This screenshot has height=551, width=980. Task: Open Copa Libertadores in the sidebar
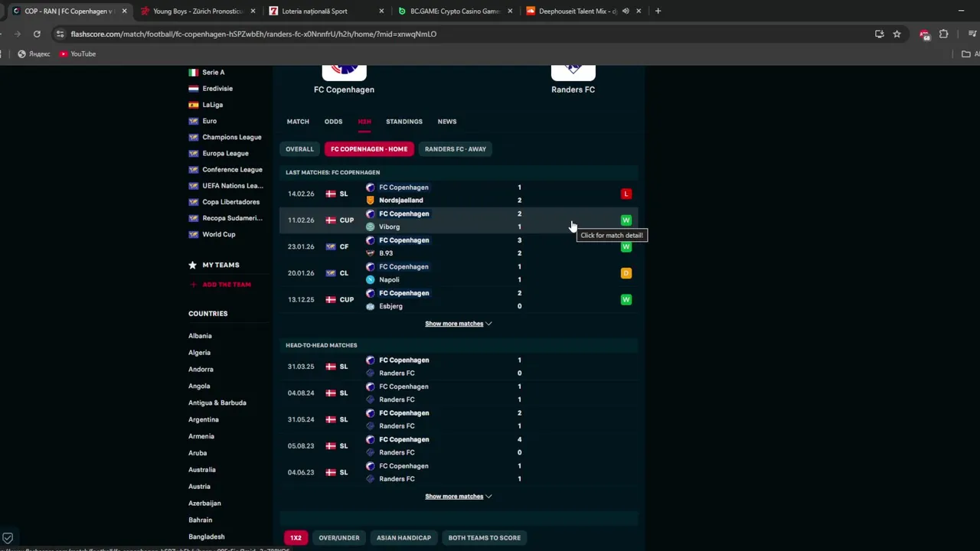click(230, 202)
